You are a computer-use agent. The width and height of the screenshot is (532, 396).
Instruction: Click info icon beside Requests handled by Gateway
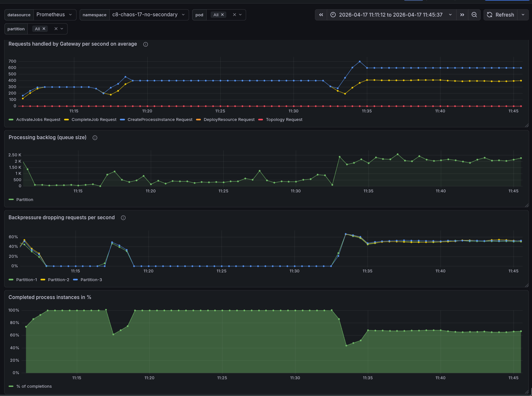pos(146,44)
